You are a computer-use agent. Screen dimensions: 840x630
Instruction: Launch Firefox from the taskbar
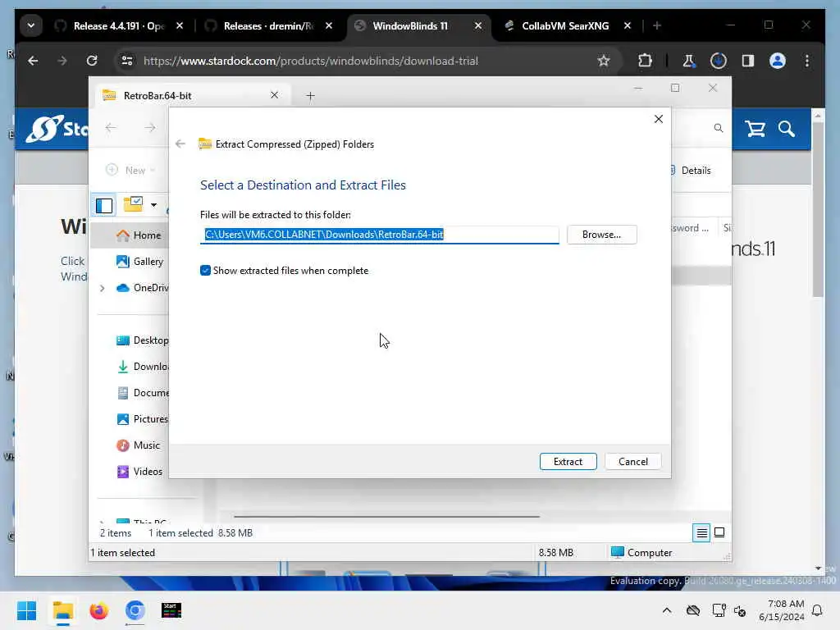99,610
